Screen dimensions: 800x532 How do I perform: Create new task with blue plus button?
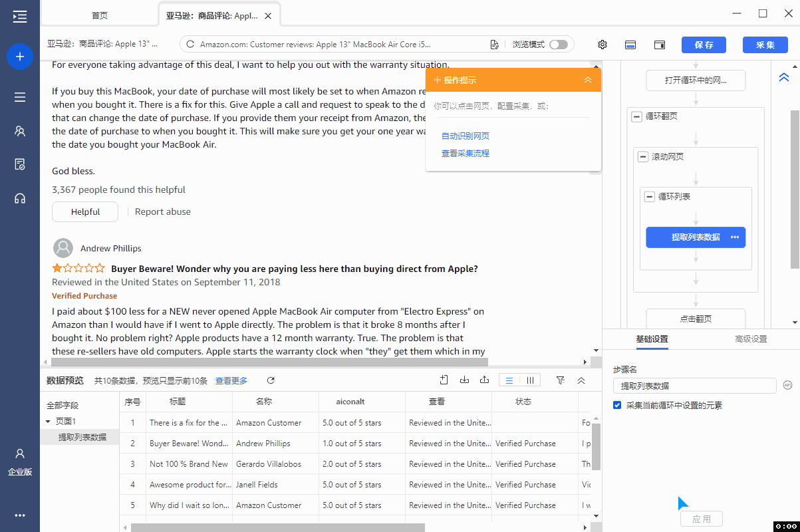click(x=20, y=57)
